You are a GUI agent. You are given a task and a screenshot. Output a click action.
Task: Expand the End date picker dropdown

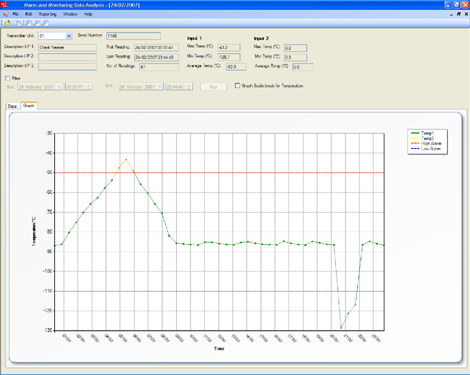(x=160, y=87)
